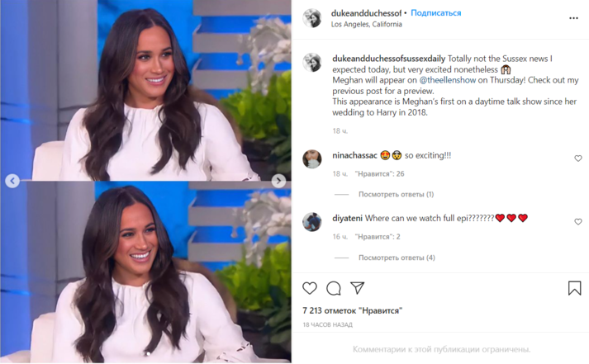Open Los Angeles, California location
The width and height of the screenshot is (589, 364).
[366, 25]
